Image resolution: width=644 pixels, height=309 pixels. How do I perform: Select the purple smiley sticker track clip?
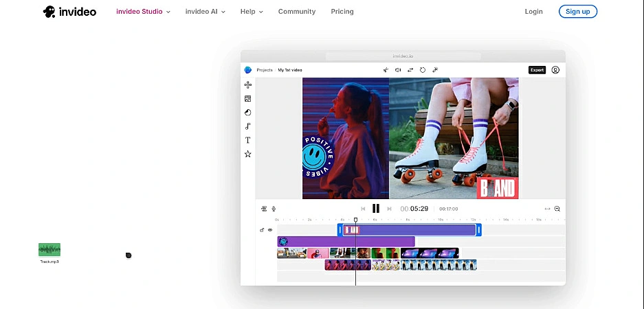346,241
